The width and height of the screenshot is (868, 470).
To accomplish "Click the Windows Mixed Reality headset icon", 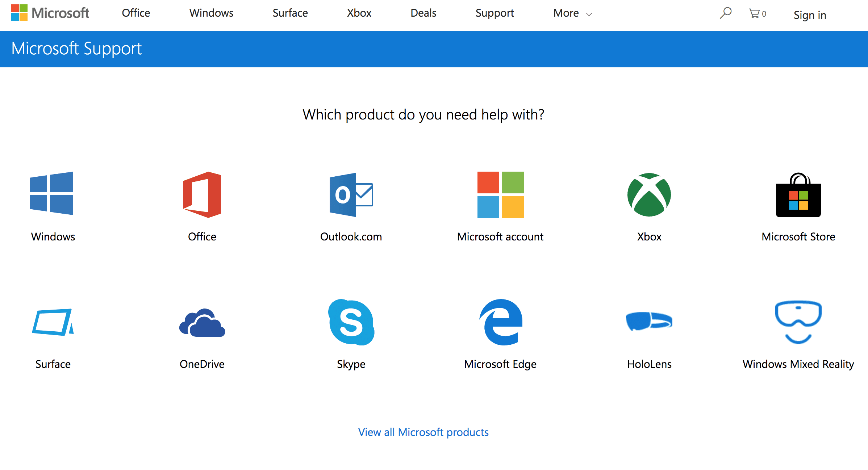I will (798, 322).
